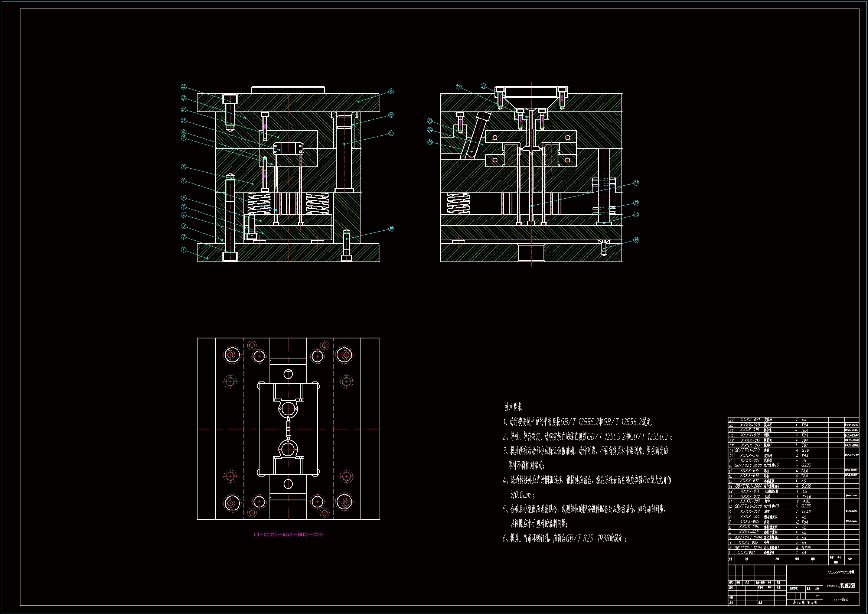
Task: Select the XXXX001 cell in parts list row 1
Action: pos(746,553)
